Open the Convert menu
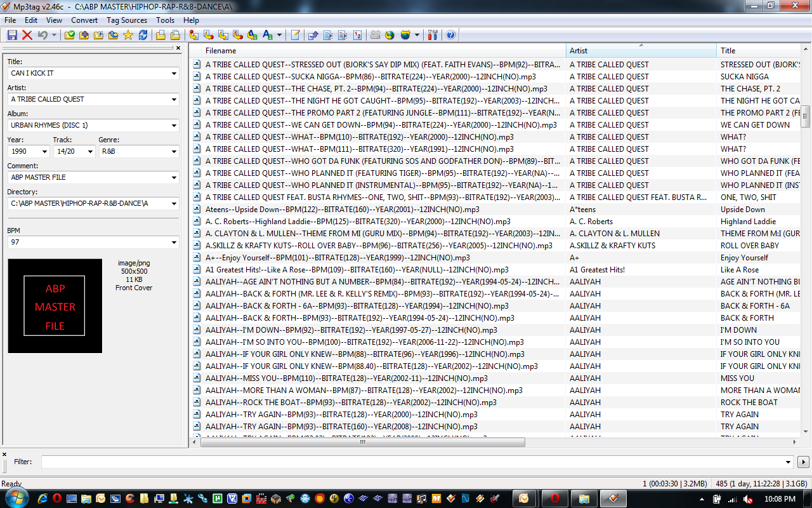The width and height of the screenshot is (812, 508). pyautogui.click(x=84, y=20)
